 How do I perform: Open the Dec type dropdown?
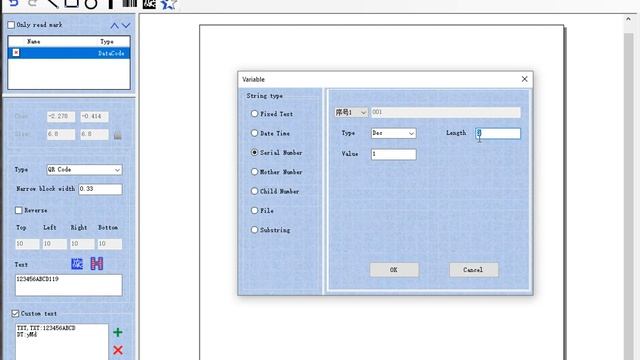[393, 133]
